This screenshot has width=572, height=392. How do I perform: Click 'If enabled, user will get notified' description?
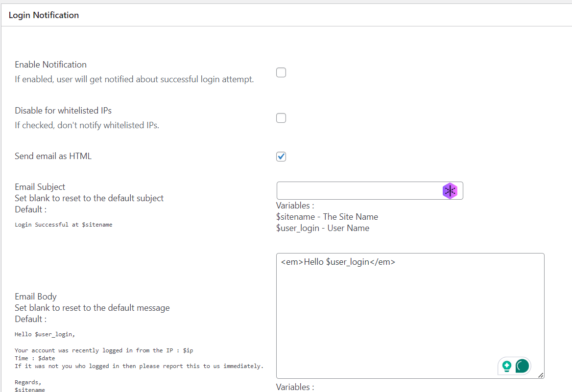(134, 79)
